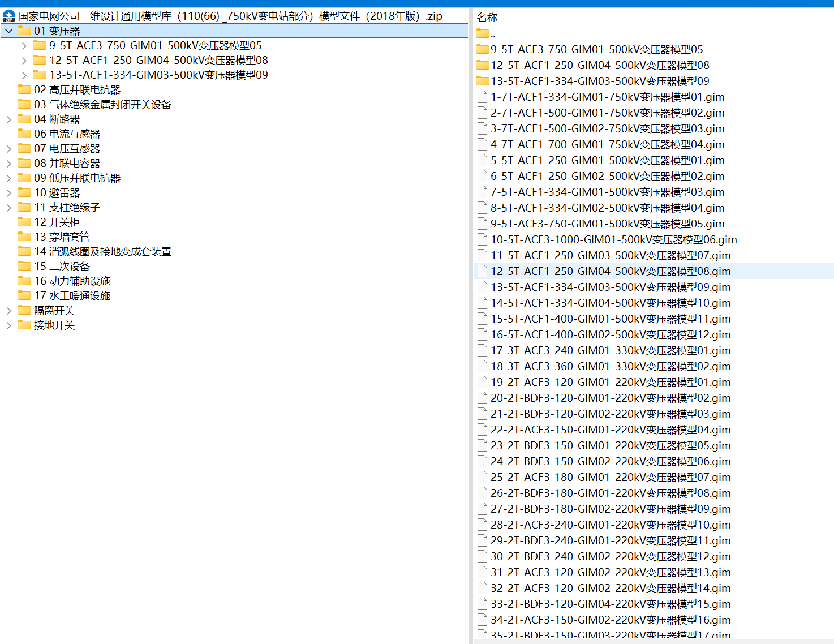834x644 pixels.
Task: Click the folder icon for 06 电流互感器
Action: [x=24, y=134]
